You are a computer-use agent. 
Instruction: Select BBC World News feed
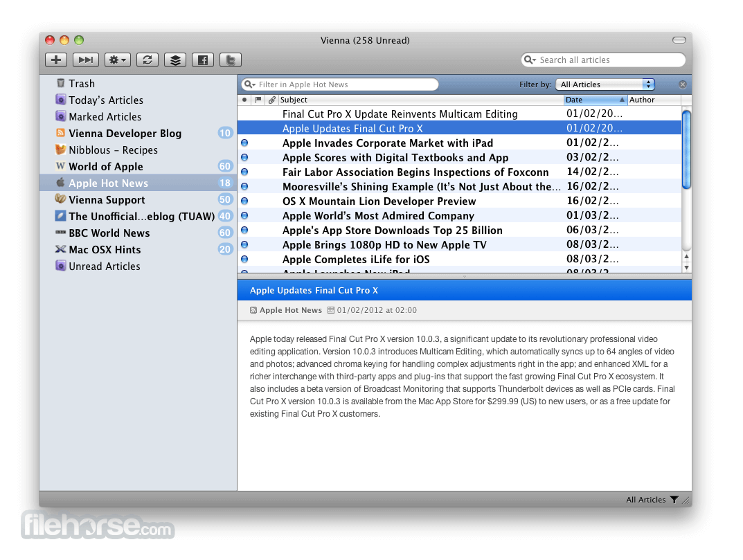coord(138,233)
